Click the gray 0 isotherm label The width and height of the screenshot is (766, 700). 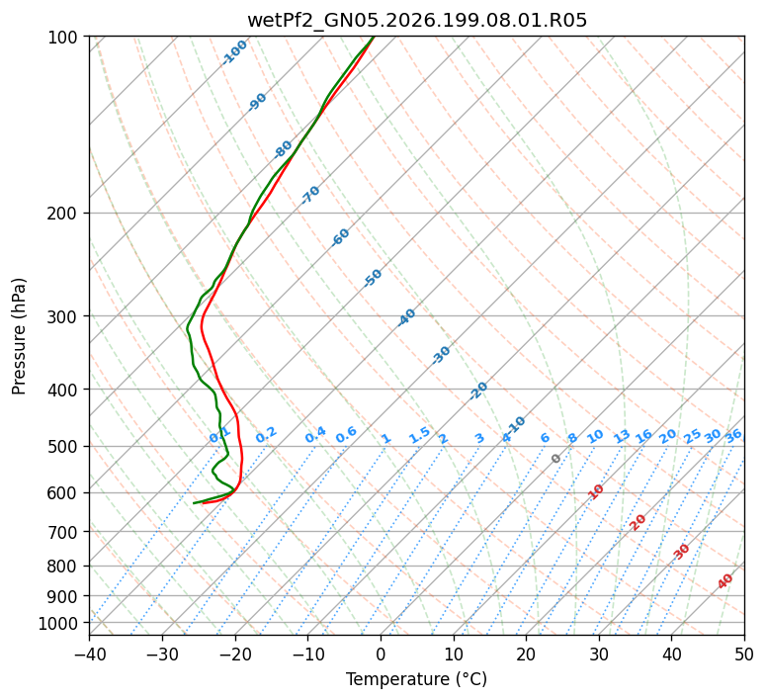tap(555, 459)
